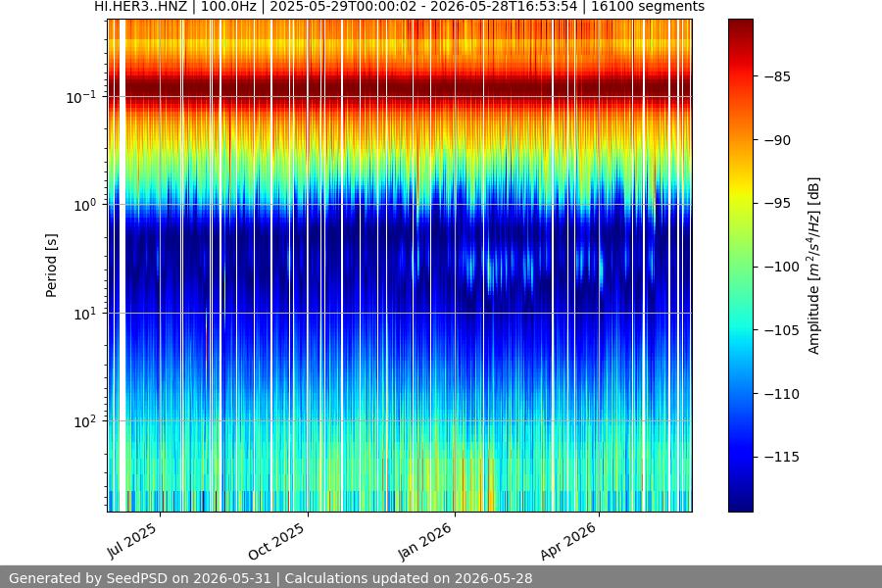This screenshot has width=882, height=588.
Task: Click the 'Period [s]' y-axis label
Action: pos(51,266)
